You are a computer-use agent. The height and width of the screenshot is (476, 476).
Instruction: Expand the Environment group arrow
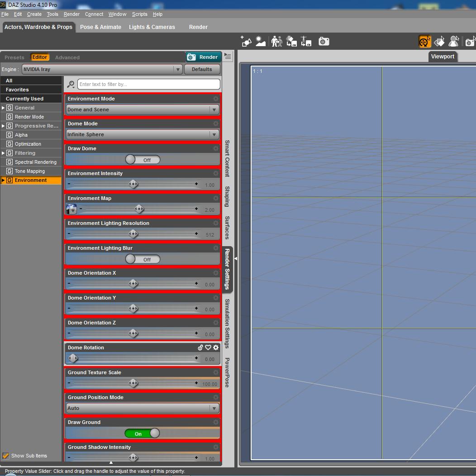click(3, 181)
